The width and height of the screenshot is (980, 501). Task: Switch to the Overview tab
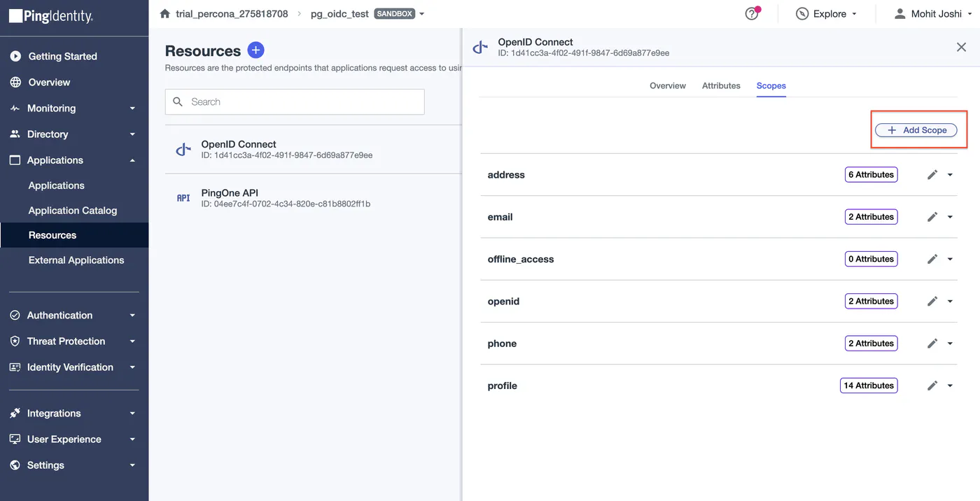click(668, 85)
